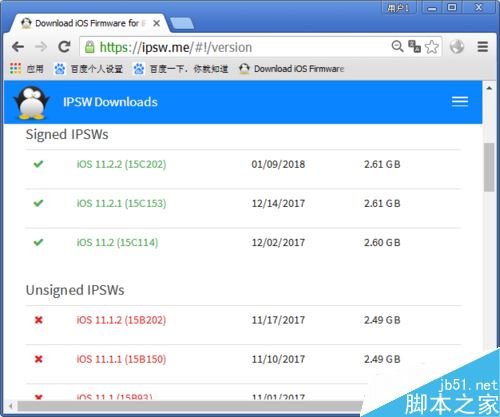This screenshot has width=500, height=417.
Task: Click the vertical scrollbar thumb
Action: (x=489, y=167)
